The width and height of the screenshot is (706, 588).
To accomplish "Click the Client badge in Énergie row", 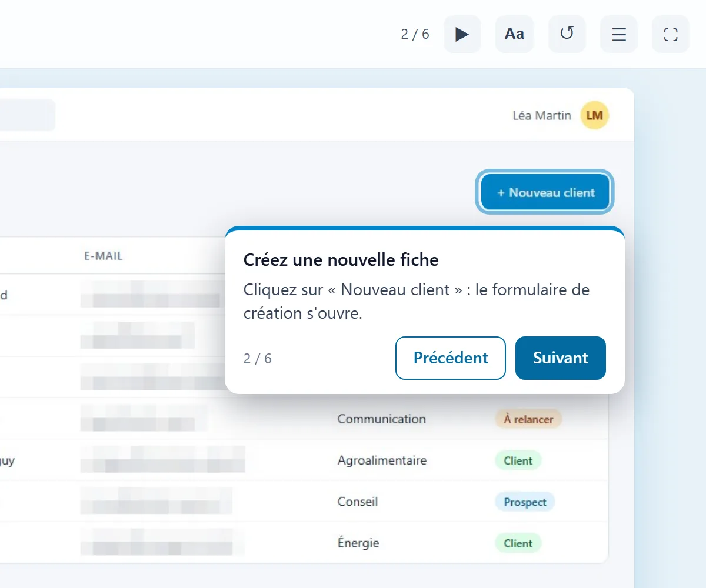I will coord(518,543).
